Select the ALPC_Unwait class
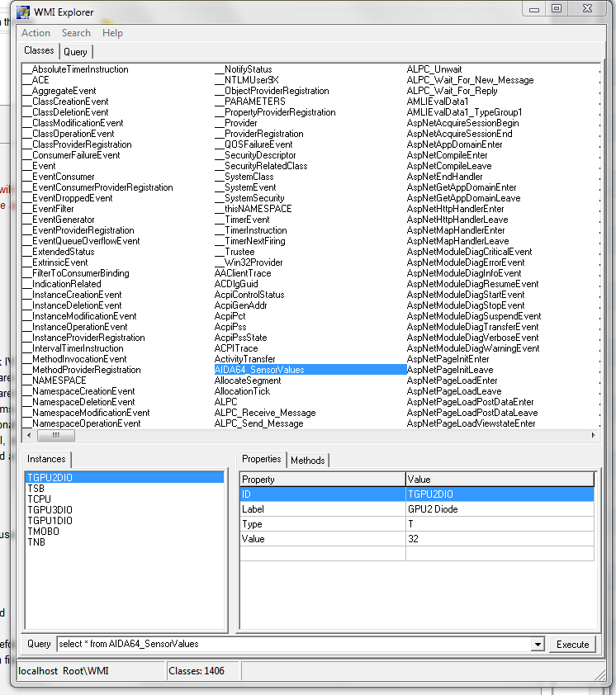616x695 pixels. coord(434,69)
